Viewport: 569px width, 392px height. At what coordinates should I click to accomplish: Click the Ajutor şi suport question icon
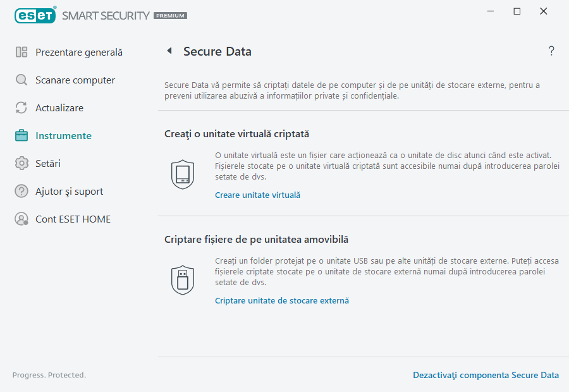click(21, 191)
